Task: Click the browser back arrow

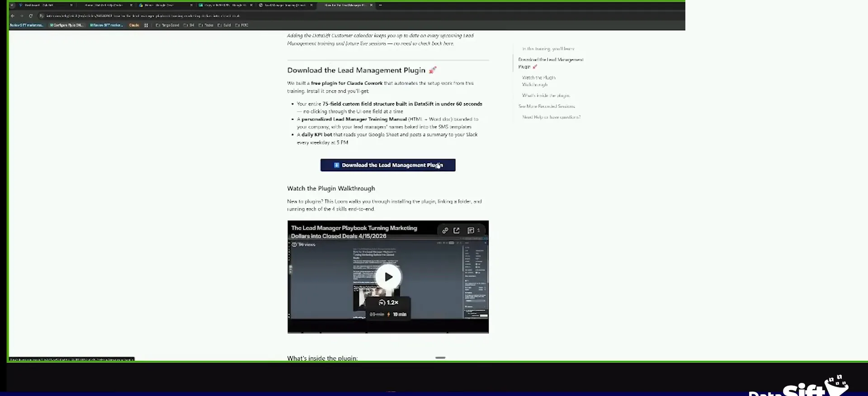Action: [13, 16]
